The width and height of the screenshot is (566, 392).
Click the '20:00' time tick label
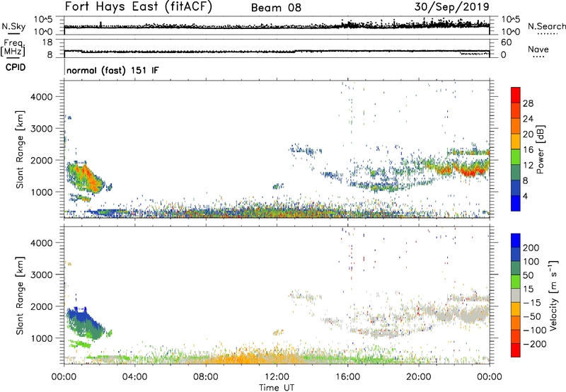pos(418,377)
